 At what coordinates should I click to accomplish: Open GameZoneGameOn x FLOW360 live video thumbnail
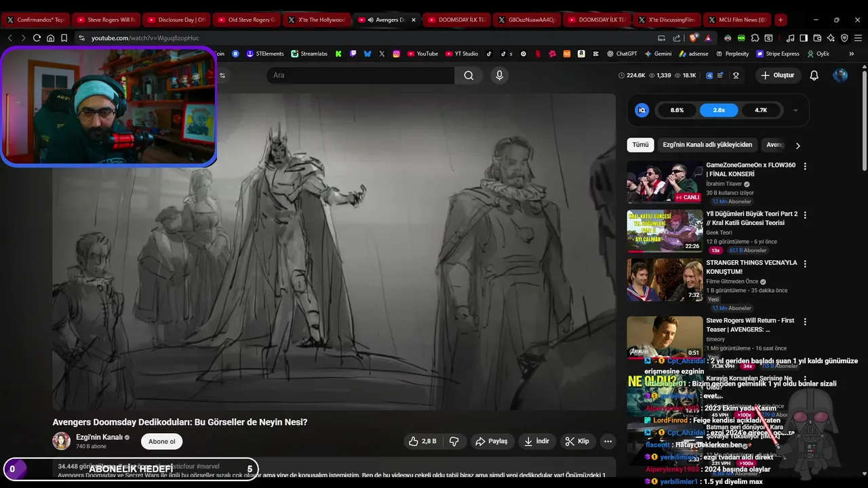pyautogui.click(x=665, y=182)
